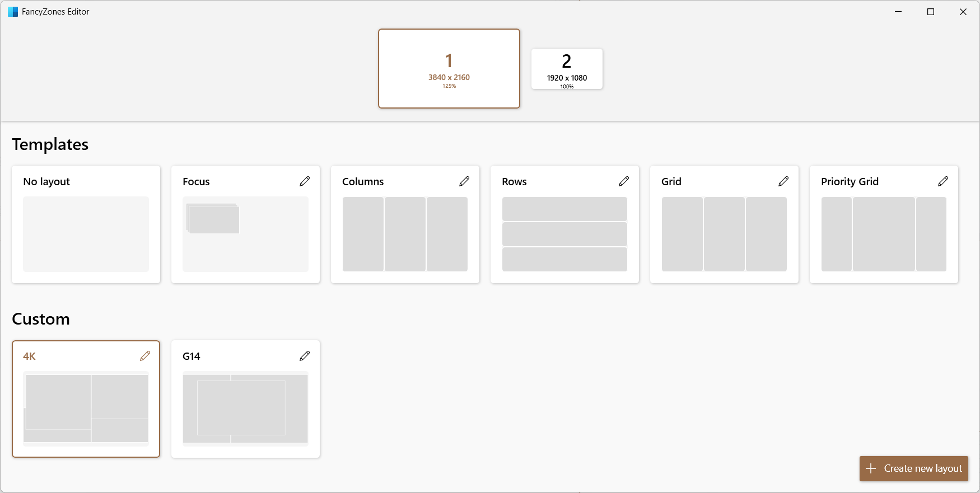Image resolution: width=980 pixels, height=493 pixels.
Task: Maximize the FancyZones Editor window
Action: tap(931, 12)
